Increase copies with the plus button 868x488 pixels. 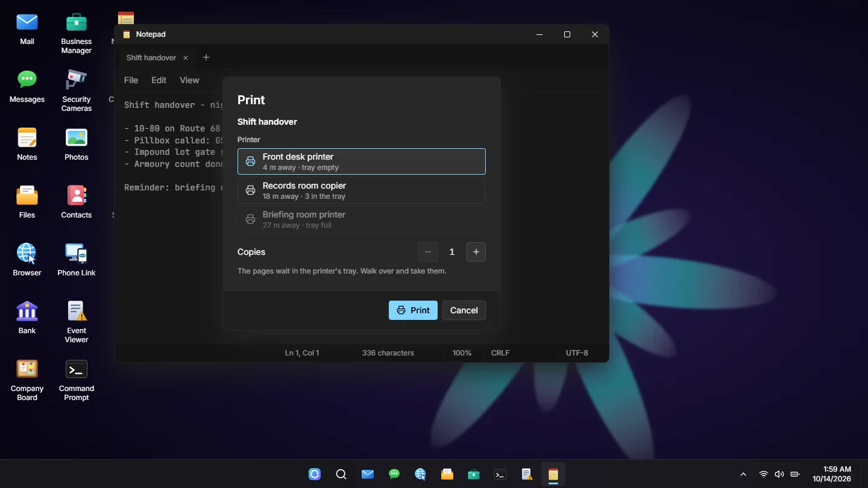(x=476, y=252)
